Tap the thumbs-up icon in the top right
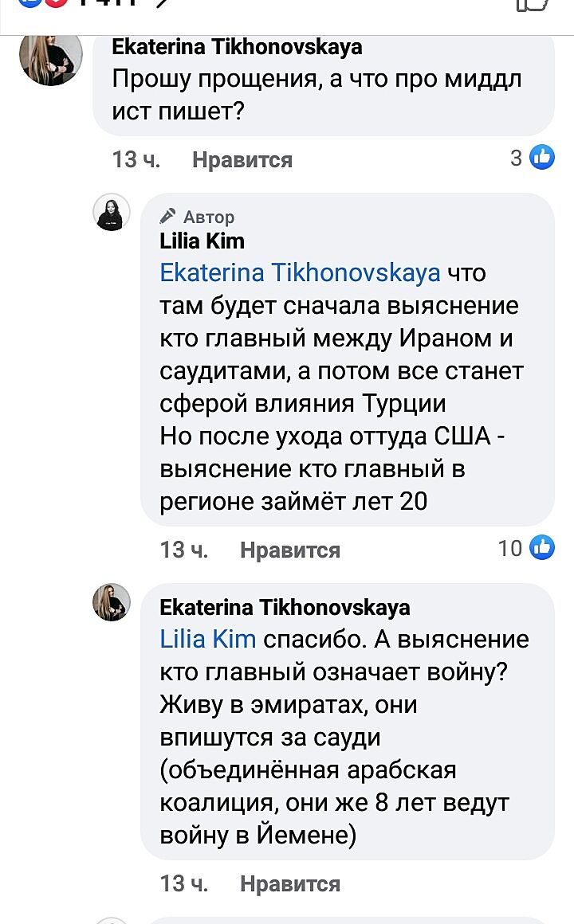The width and height of the screenshot is (574, 924). pyautogui.click(x=533, y=4)
